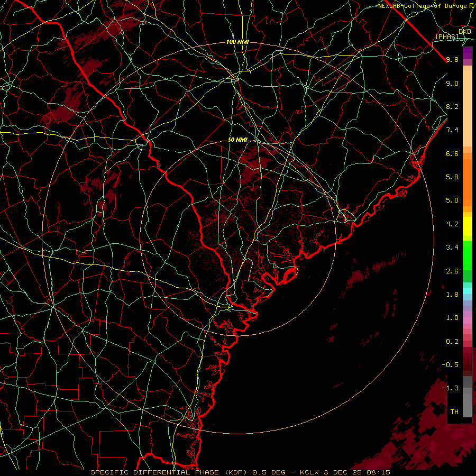The image size is (476, 476).
Task: Click the 5.0 legend value
Action: [452, 200]
